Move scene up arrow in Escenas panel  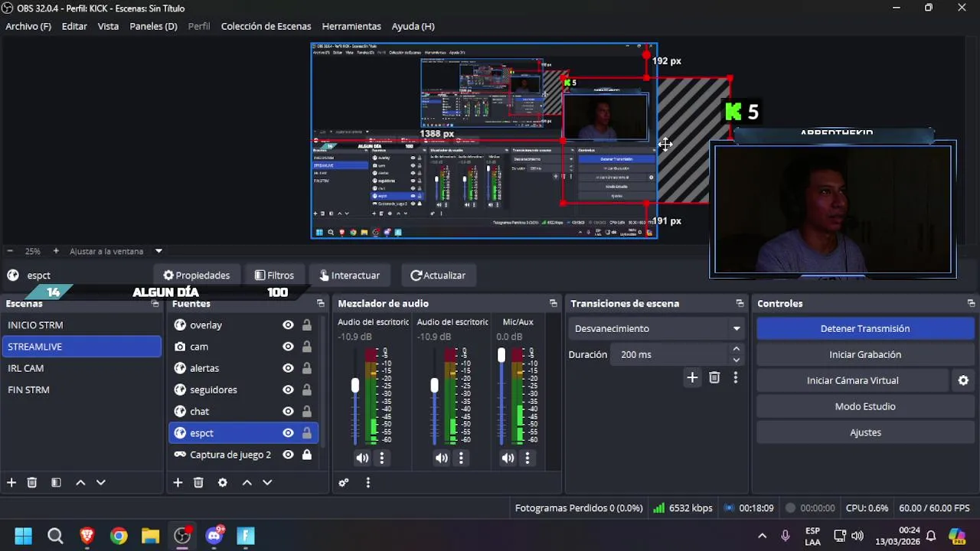click(x=80, y=482)
